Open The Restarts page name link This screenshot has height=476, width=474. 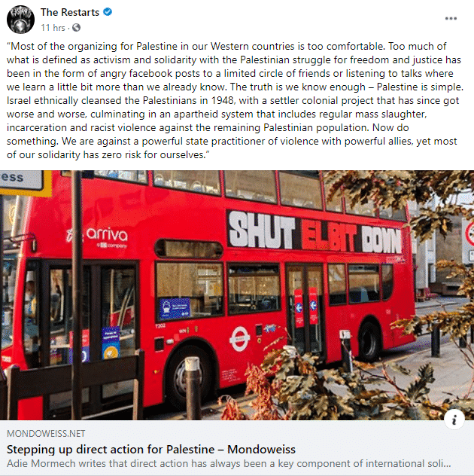pos(70,12)
